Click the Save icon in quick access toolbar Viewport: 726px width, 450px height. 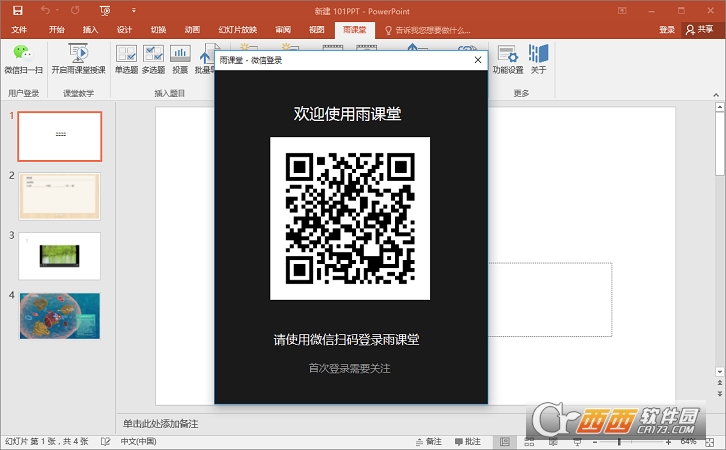click(x=18, y=11)
